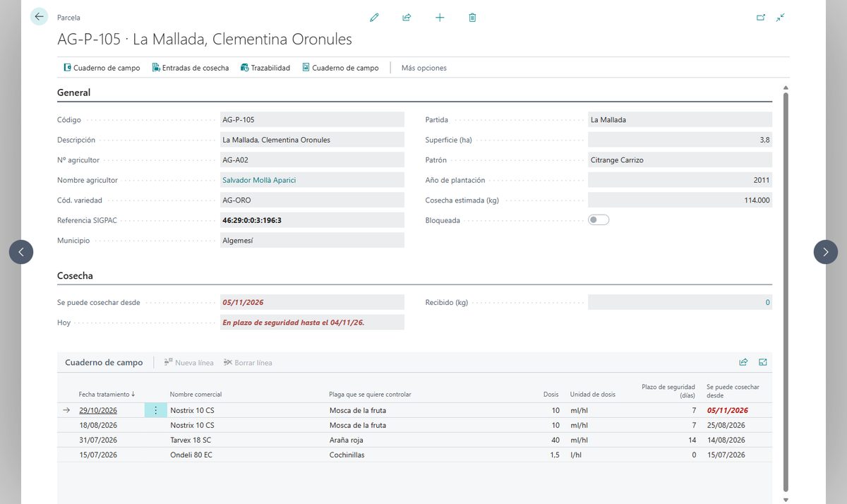The height and width of the screenshot is (504, 847).
Task: Click Año de plantación field 2011
Action: click(680, 180)
